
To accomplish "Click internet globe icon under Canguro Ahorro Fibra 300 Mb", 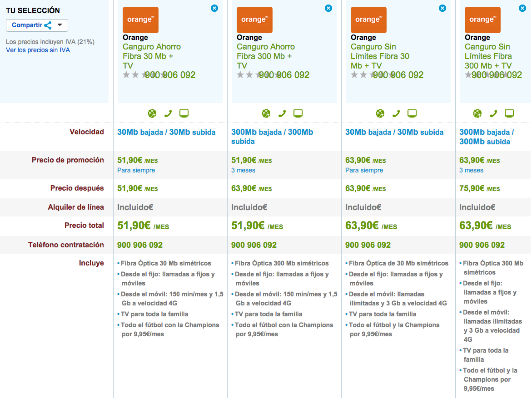I will pos(266,113).
